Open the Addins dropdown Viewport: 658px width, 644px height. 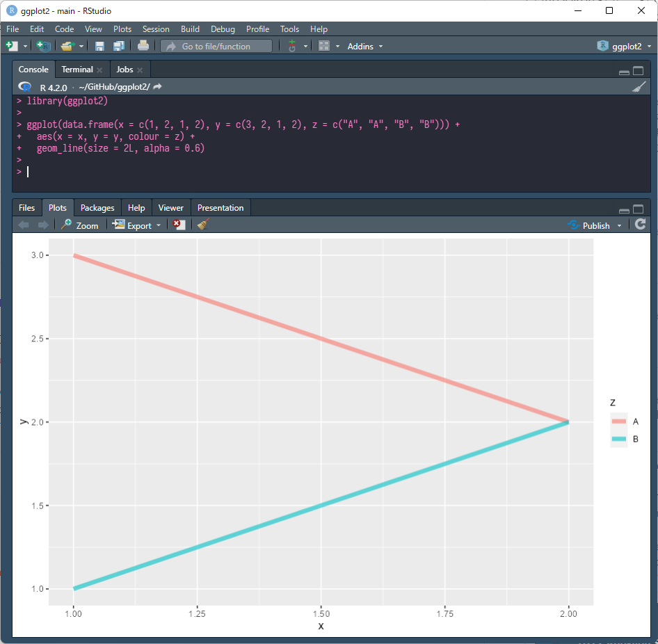click(x=364, y=46)
